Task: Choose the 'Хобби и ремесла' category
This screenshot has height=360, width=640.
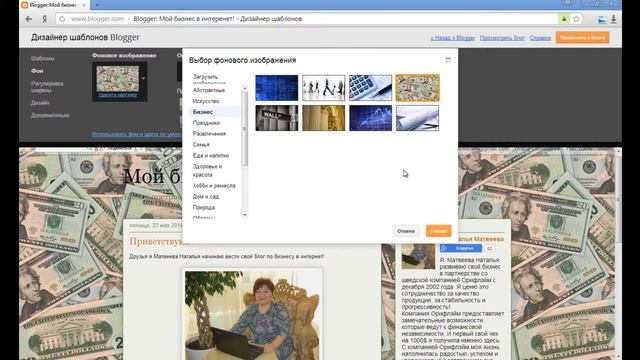Action: (x=214, y=186)
